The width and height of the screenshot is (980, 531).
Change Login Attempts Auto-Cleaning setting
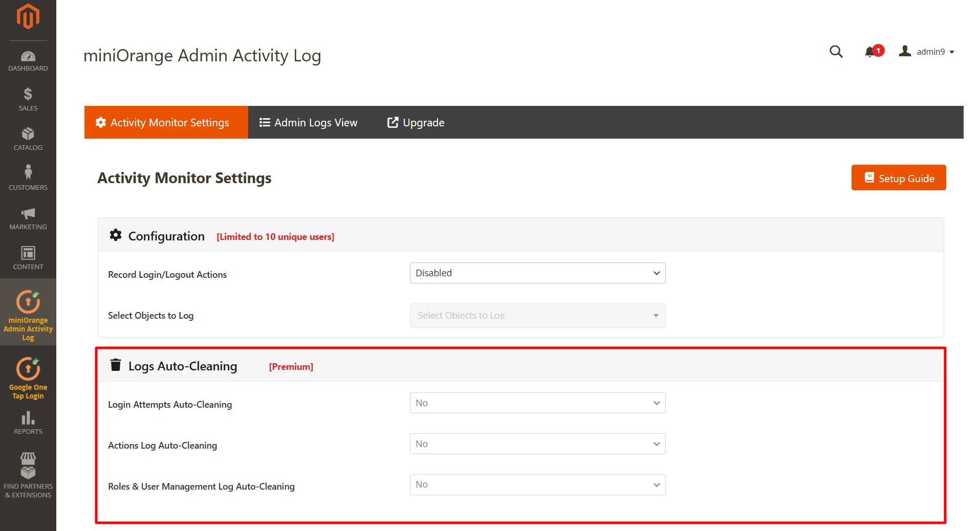(537, 403)
